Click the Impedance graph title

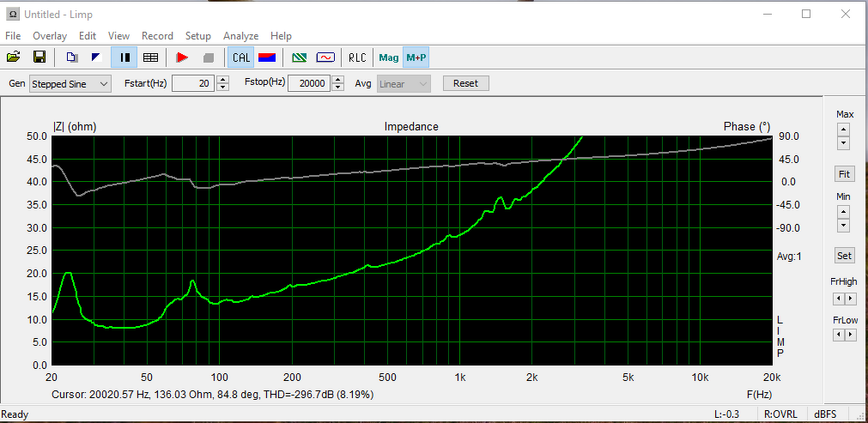click(x=411, y=127)
